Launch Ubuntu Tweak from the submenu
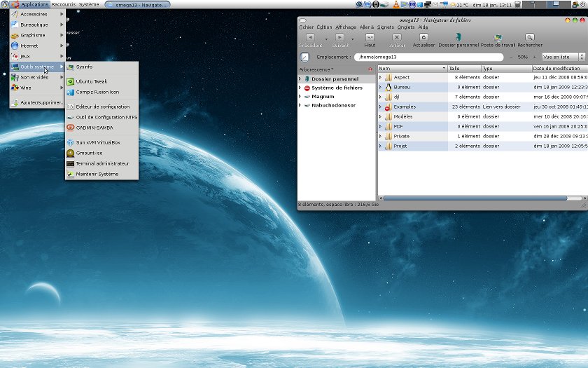 102,81
